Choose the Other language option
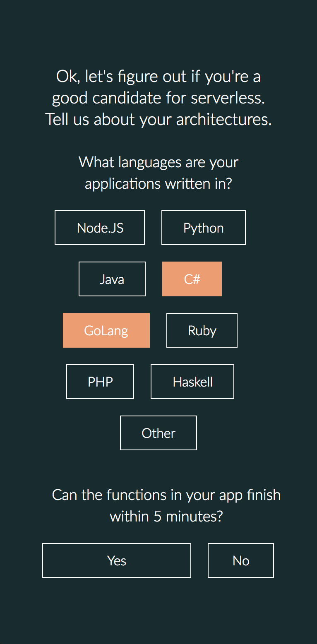The height and width of the screenshot is (644, 317). click(x=158, y=433)
